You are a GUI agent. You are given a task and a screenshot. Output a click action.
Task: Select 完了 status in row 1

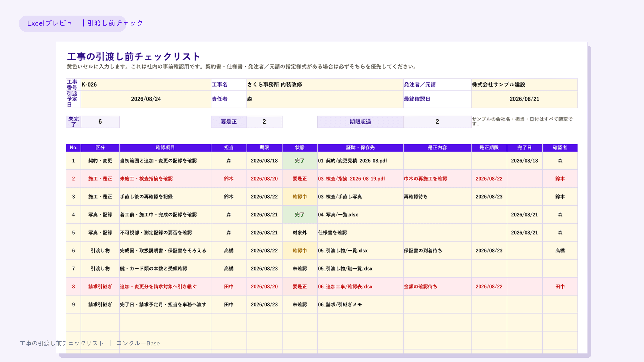[x=300, y=161]
